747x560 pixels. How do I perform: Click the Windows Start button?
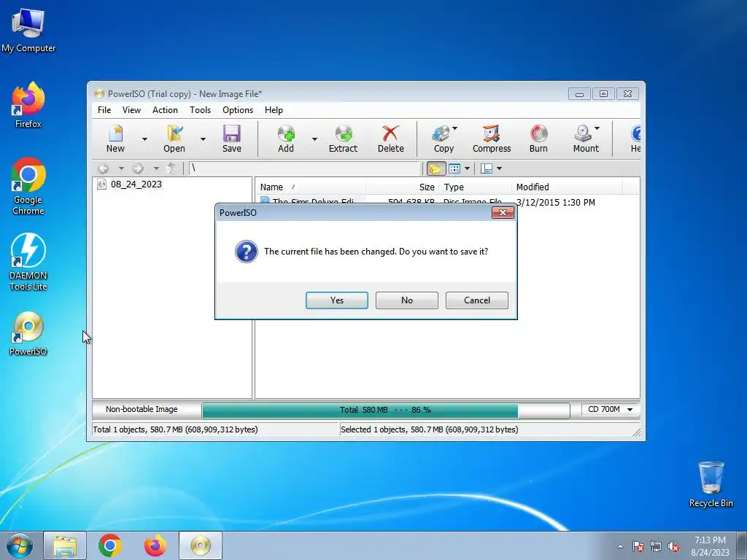(x=20, y=545)
